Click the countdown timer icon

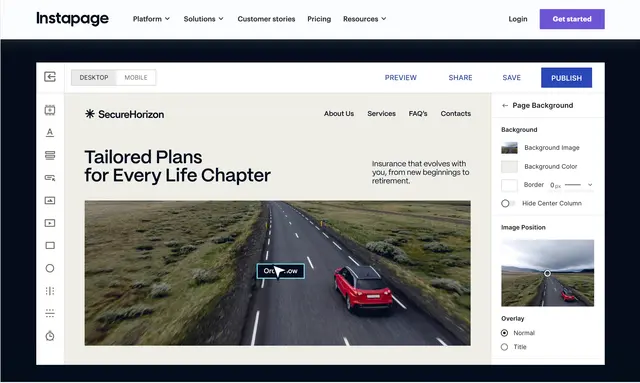pos(50,336)
